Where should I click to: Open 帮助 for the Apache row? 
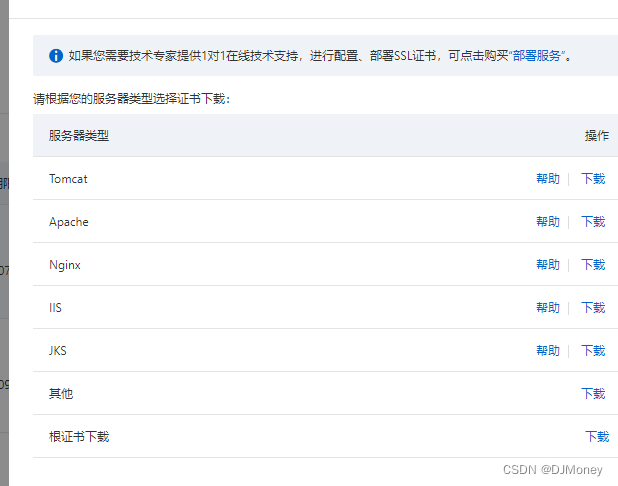548,222
